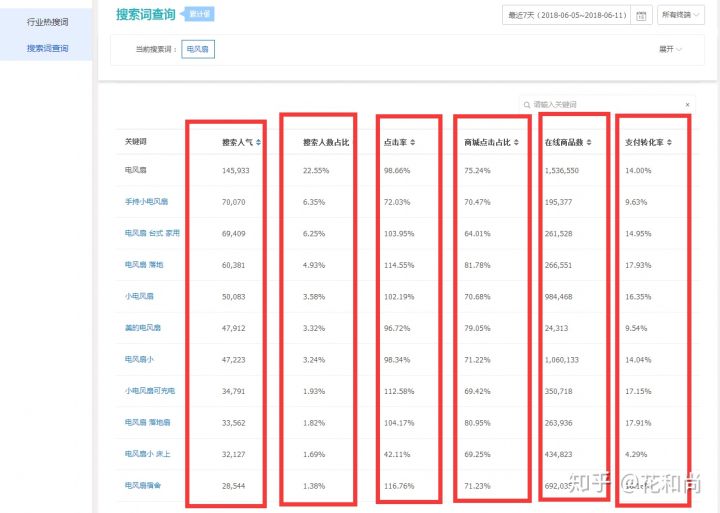Sort by 在线商品数 column arrows
Viewport: 720px width, 513px height.
coord(589,142)
